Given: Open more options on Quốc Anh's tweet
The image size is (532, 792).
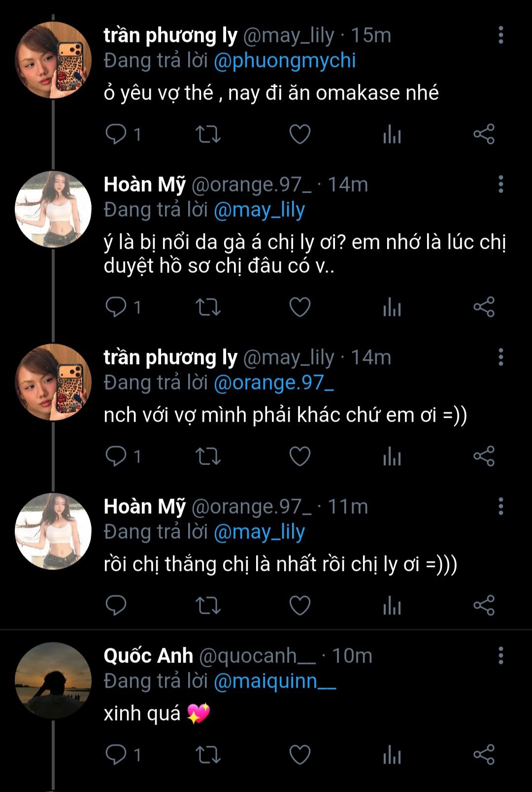Looking at the screenshot, I should (x=500, y=656).
